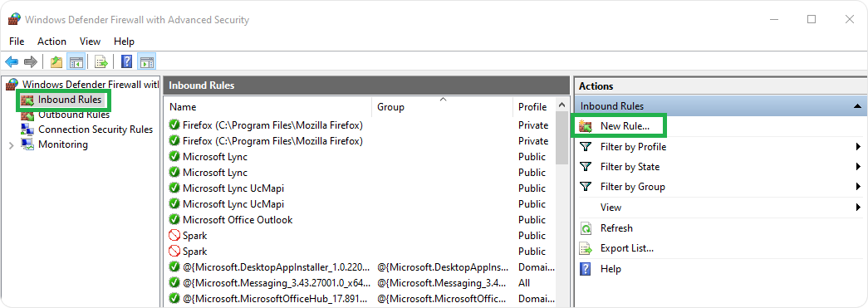Click the Filter by Profile funnel icon

coord(586,147)
